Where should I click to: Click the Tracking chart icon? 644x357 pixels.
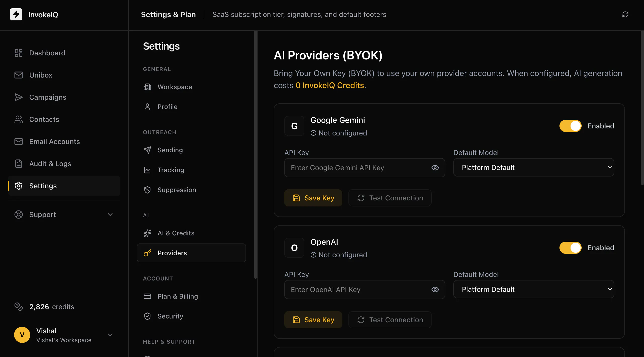pos(147,170)
